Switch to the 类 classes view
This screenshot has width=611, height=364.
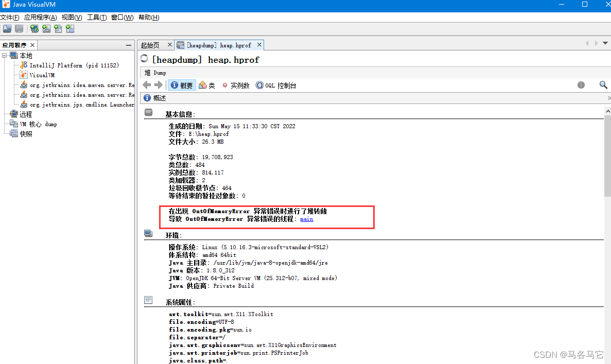(207, 85)
